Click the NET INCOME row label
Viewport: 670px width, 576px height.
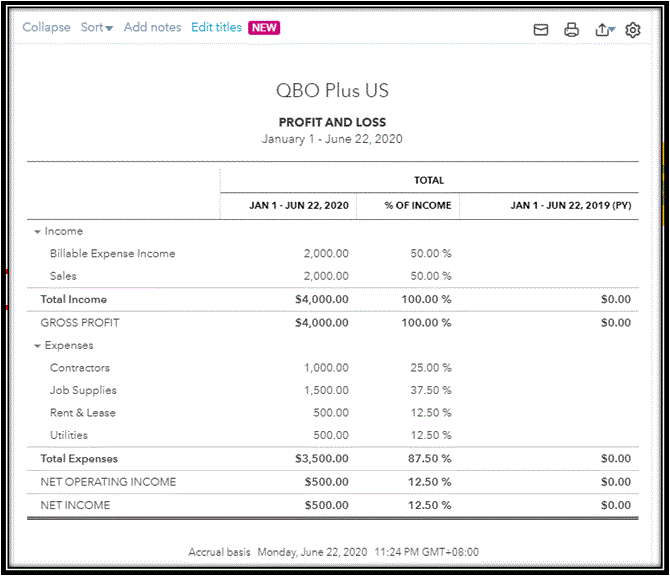click(75, 505)
